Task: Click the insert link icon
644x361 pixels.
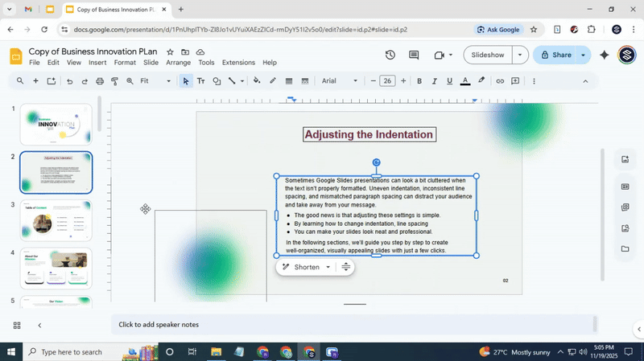Action: tap(500, 81)
